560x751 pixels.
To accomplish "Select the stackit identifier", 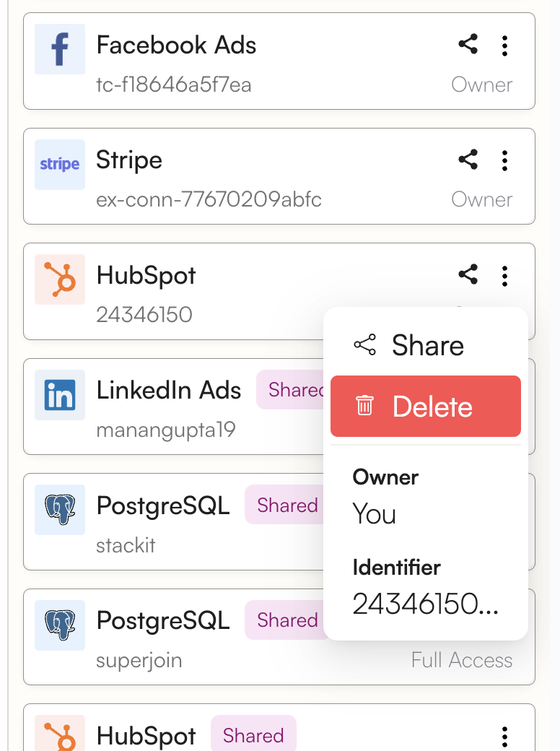I will click(126, 545).
